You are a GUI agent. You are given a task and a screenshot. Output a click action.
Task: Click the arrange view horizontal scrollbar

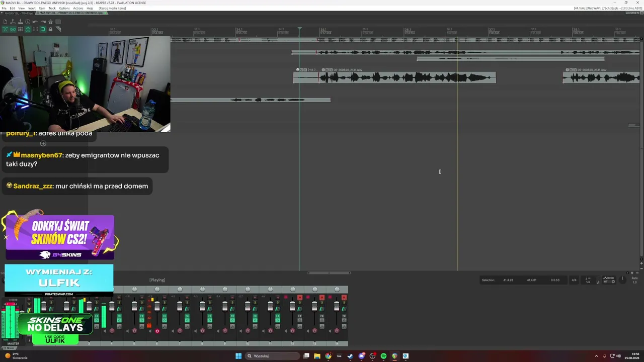coord(329,273)
